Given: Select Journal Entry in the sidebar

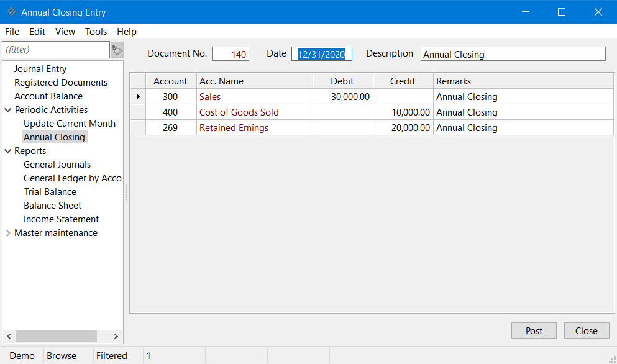Looking at the screenshot, I should [x=40, y=69].
